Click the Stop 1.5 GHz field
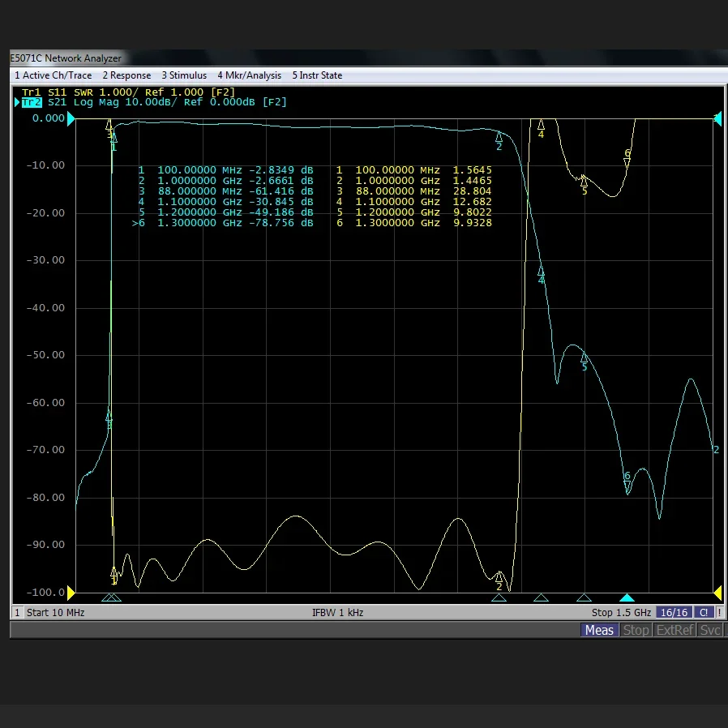Viewport: 728px width, 728px height. (x=621, y=612)
